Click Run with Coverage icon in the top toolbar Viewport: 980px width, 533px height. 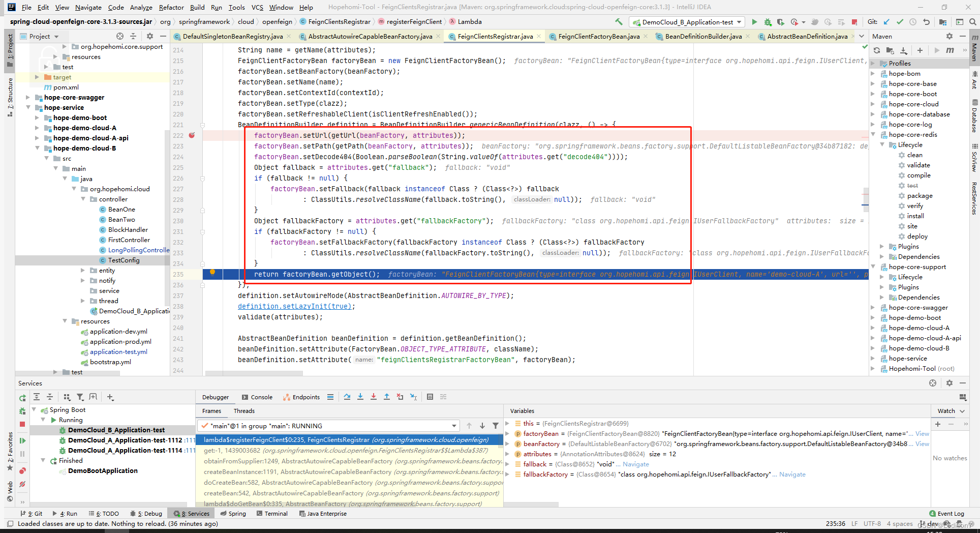[781, 22]
